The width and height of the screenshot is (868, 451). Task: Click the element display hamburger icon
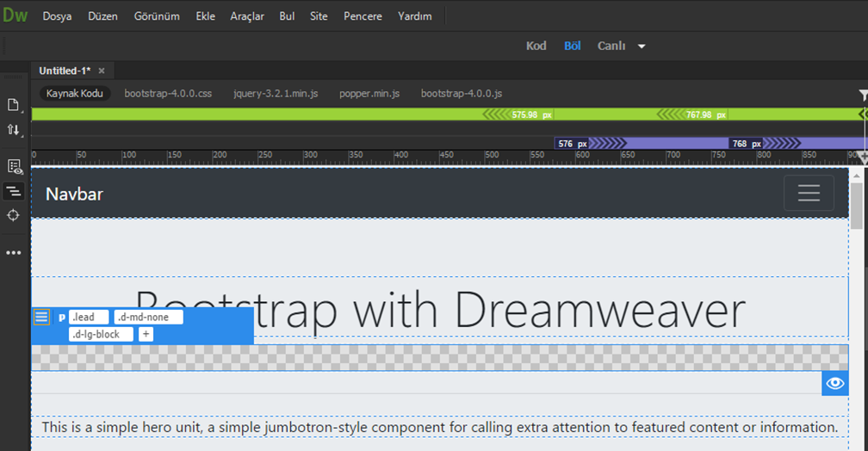tap(41, 317)
